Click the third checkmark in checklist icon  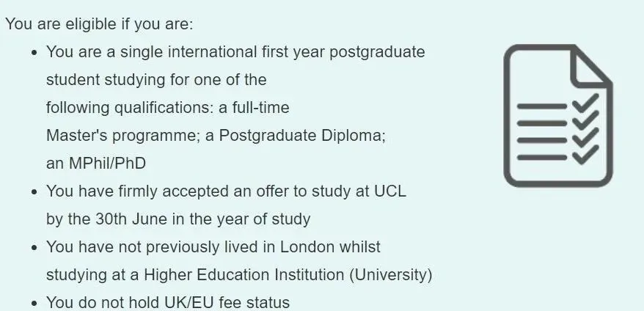pos(585,137)
